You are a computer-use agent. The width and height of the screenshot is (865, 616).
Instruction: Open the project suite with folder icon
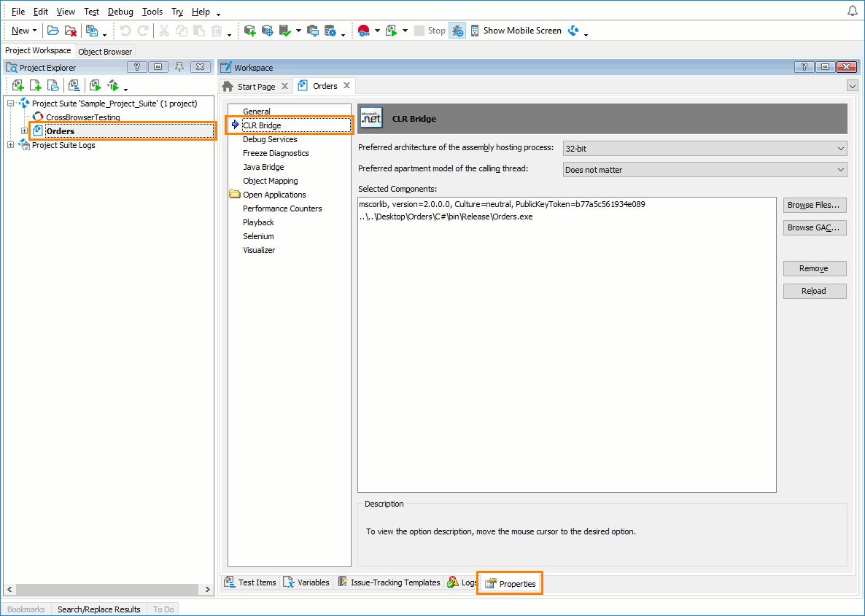coord(53,31)
